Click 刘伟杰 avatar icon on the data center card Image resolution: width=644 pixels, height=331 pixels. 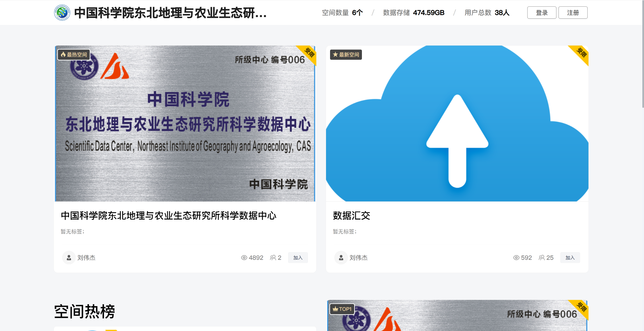coord(69,257)
